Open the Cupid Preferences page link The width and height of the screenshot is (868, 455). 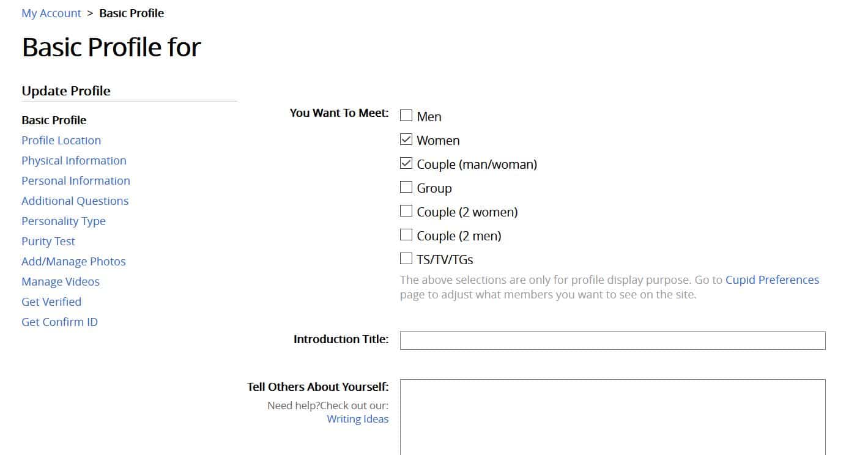772,280
